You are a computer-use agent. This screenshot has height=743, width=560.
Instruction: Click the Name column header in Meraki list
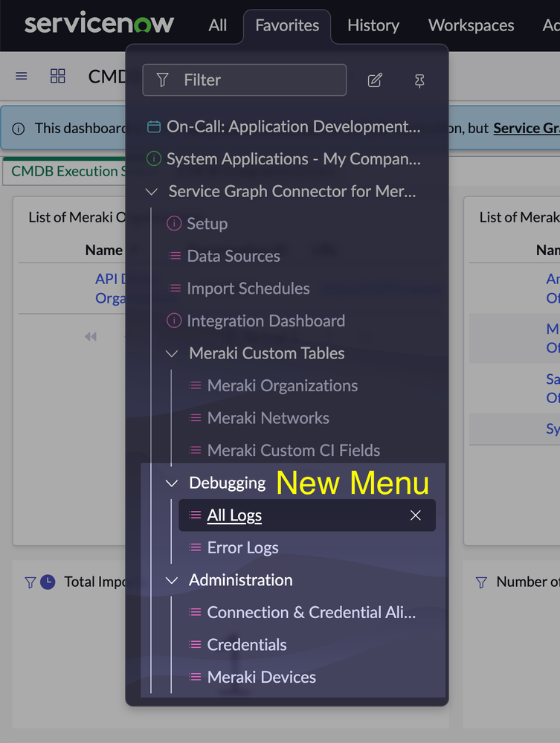(104, 250)
